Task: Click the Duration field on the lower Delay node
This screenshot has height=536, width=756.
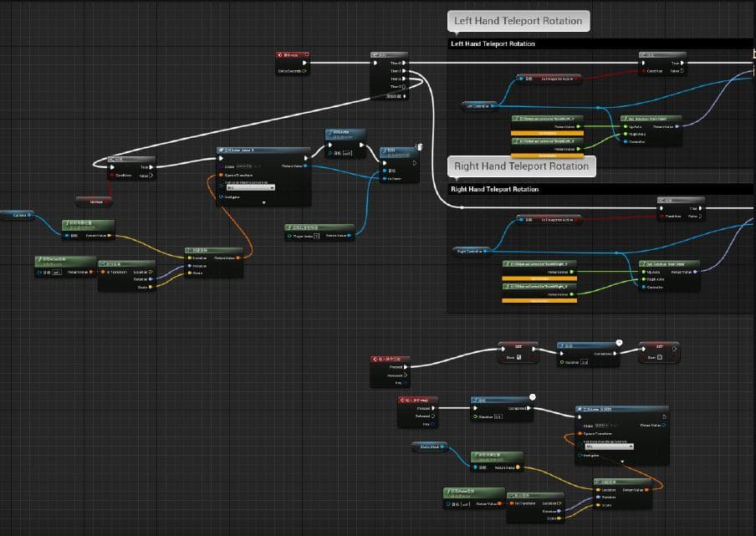Action: (x=498, y=416)
